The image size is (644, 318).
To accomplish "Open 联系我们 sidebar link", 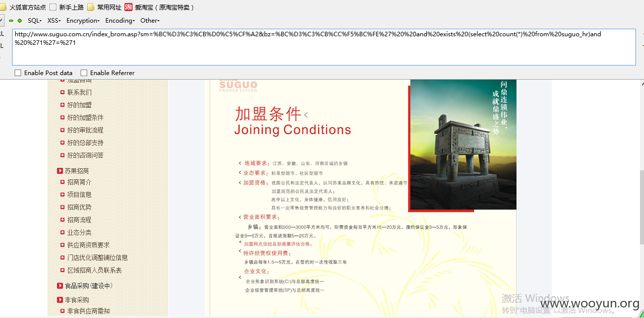I will click(80, 92).
